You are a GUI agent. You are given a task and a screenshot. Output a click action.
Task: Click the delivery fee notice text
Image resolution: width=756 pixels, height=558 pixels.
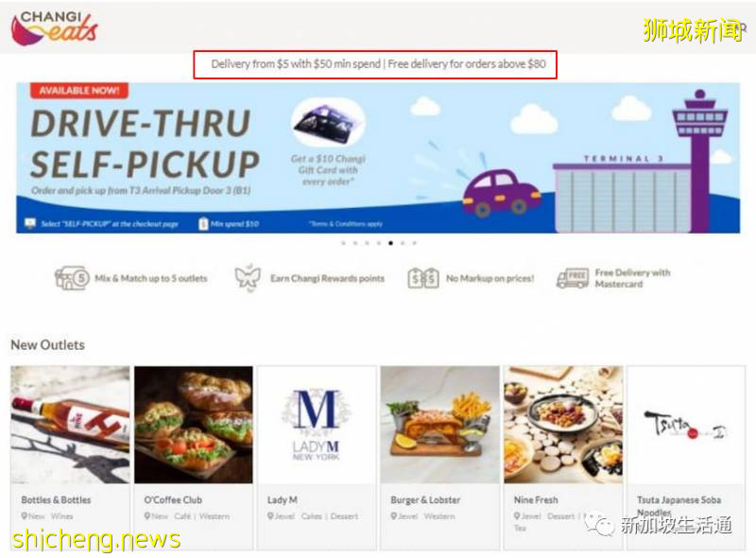click(379, 63)
